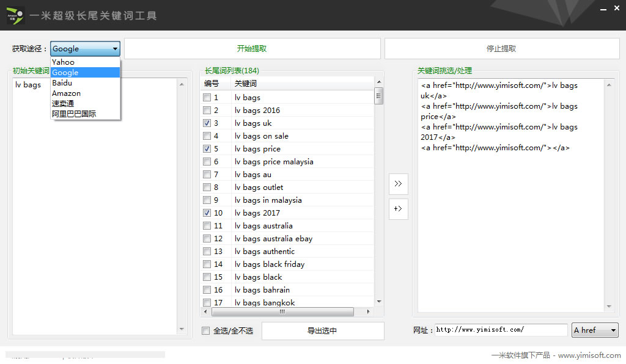Select Baidu as the source
Image resolution: width=626 pixels, height=364 pixels.
click(85, 82)
